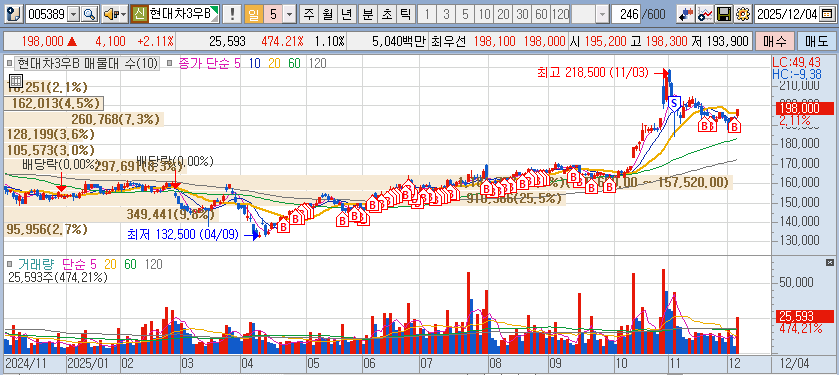The image size is (839, 375).
Task: Open the stock code 005389 dropdown arrow
Action: (x=74, y=14)
